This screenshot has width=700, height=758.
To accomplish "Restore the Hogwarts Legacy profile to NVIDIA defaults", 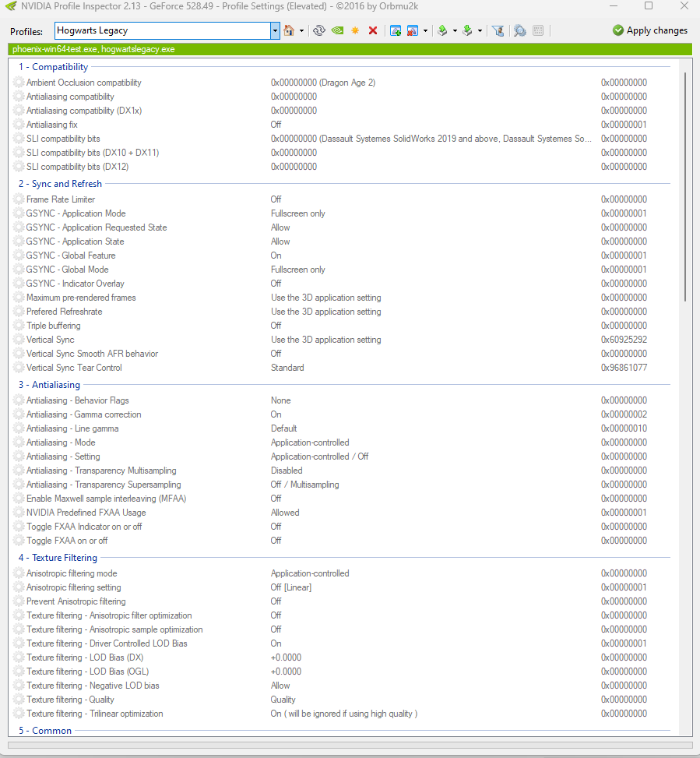I will coord(287,30).
